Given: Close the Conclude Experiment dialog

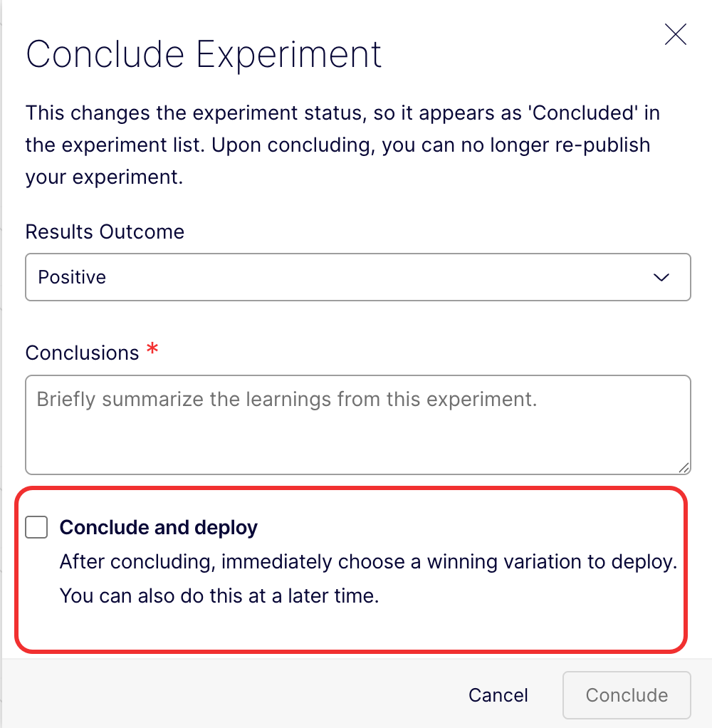Looking at the screenshot, I should 675,34.
